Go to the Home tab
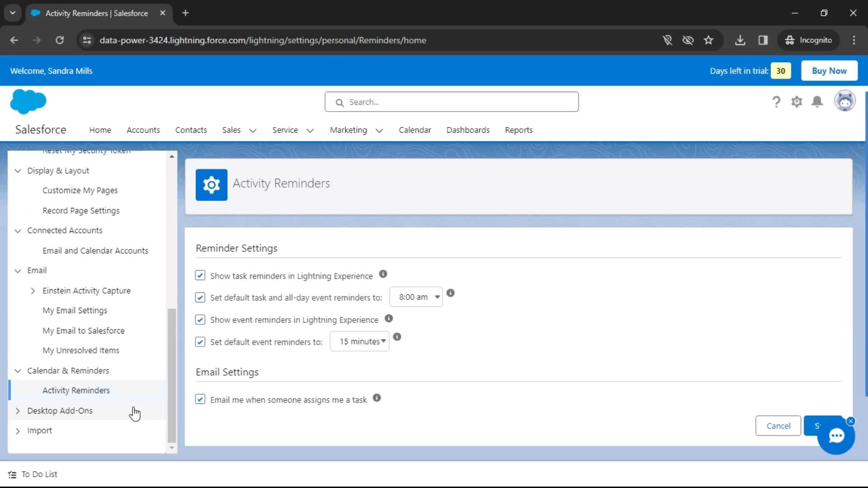 click(100, 130)
